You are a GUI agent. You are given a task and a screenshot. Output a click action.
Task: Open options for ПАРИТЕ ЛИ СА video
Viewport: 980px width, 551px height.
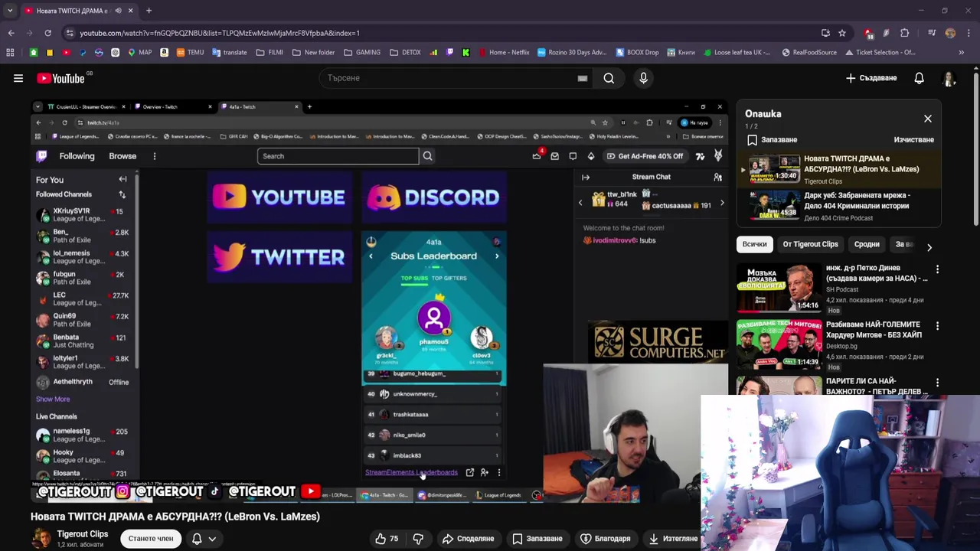tap(937, 383)
